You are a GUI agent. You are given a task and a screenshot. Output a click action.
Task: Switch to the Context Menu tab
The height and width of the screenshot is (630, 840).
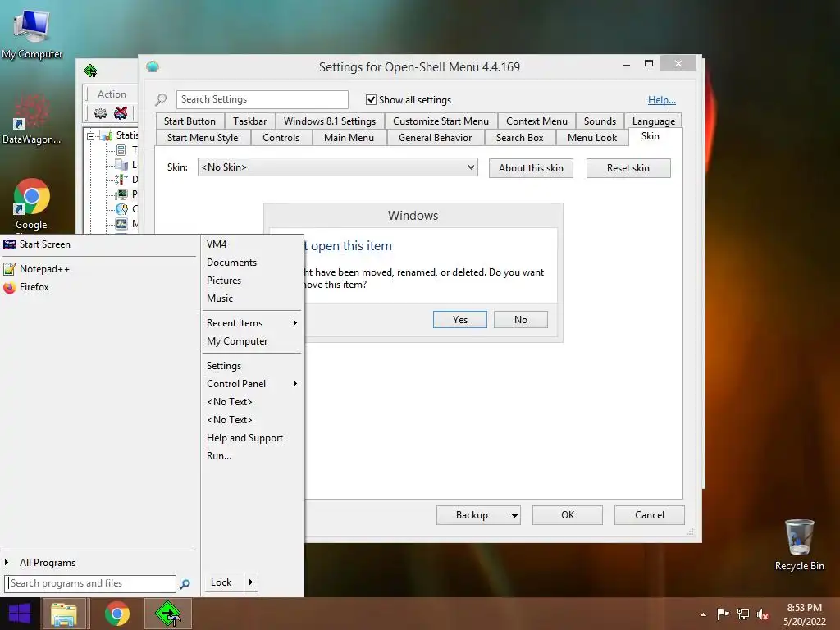click(x=536, y=121)
